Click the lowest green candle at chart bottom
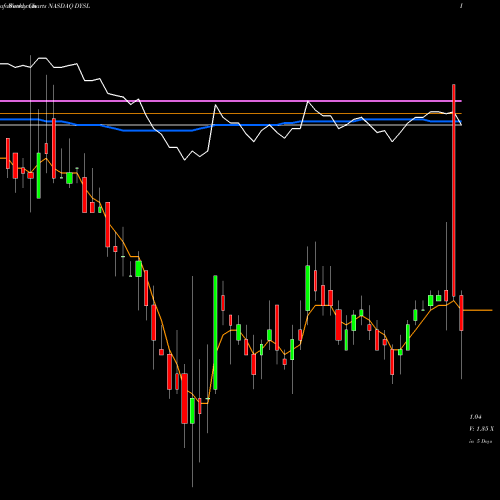This screenshot has width=500, height=500. 192,411
